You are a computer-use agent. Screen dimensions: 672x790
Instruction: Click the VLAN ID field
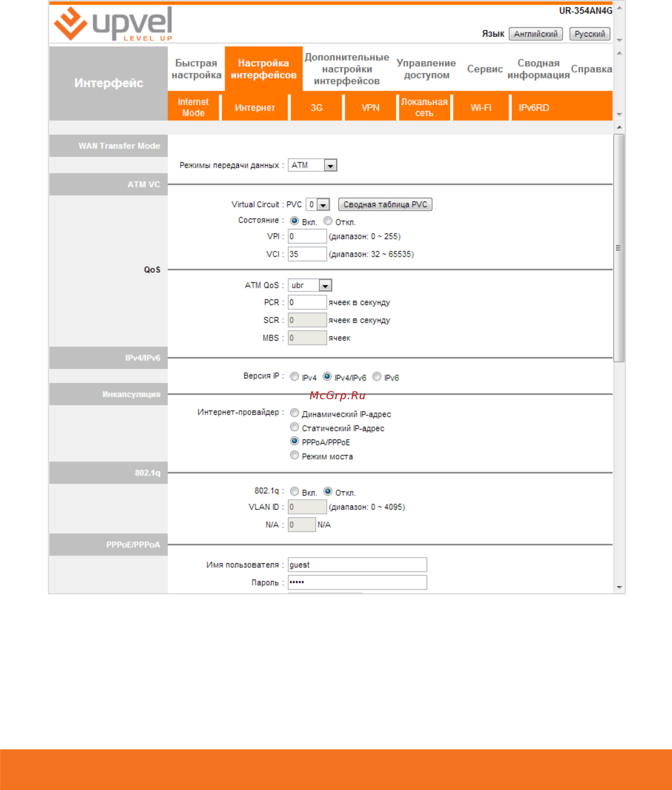tap(307, 507)
